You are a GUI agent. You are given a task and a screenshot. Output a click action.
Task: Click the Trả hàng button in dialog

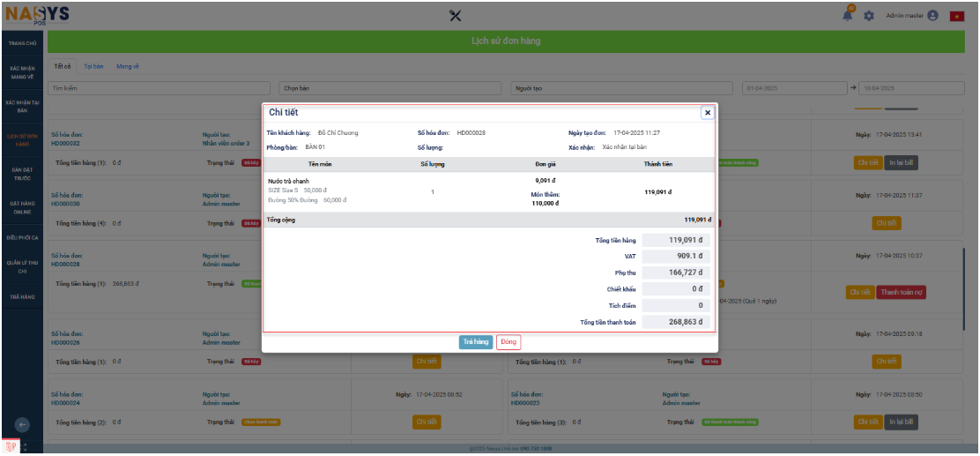pyautogui.click(x=475, y=342)
